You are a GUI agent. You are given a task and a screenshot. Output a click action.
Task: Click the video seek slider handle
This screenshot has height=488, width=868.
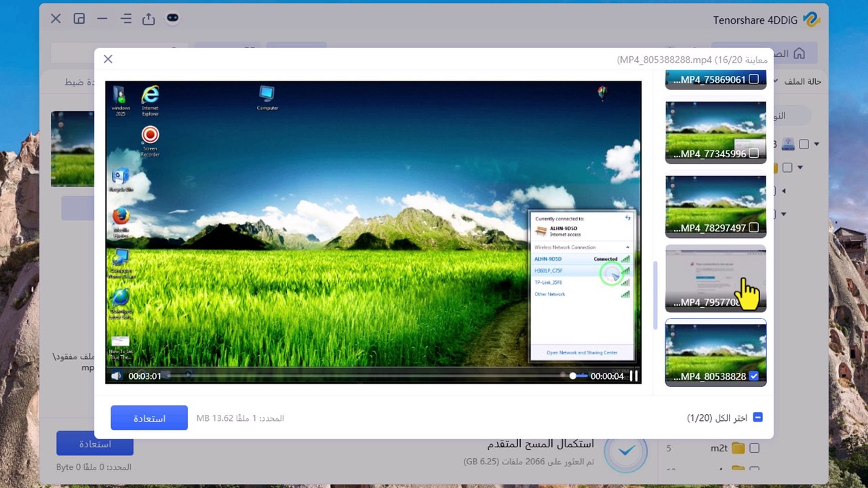[x=574, y=375]
